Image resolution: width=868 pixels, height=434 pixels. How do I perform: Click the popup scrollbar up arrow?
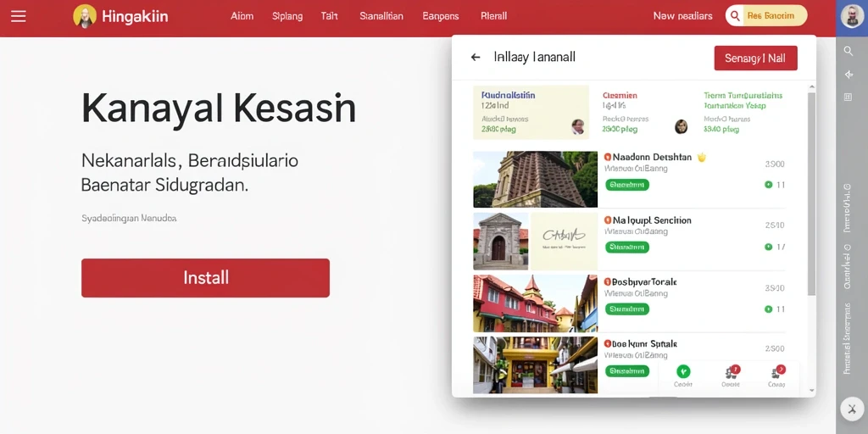811,87
